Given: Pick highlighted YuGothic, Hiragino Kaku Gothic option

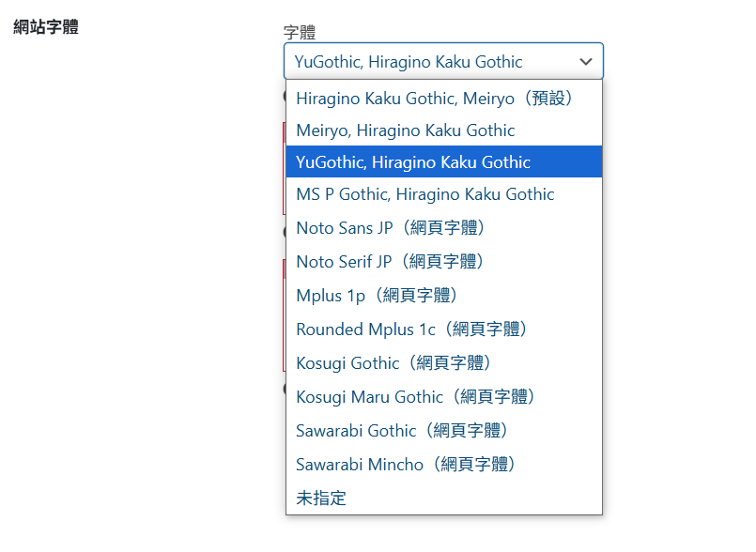Looking at the screenshot, I should [x=444, y=162].
